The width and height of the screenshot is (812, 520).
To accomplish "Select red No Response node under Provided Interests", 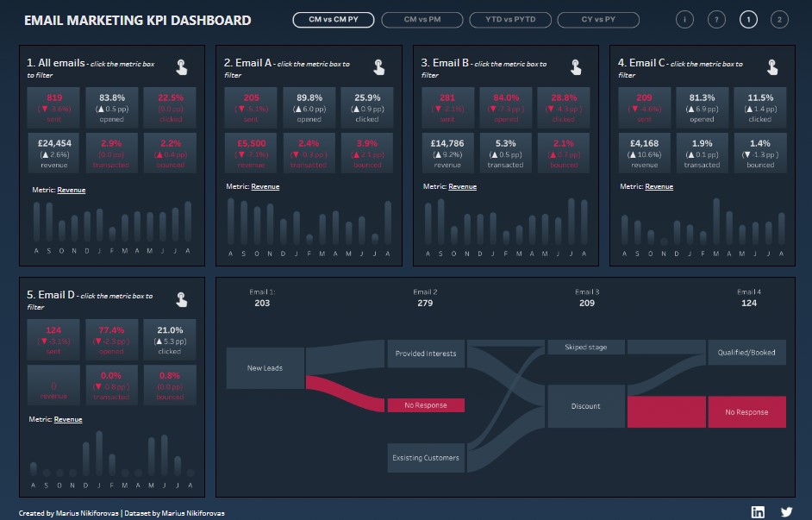I will click(426, 405).
